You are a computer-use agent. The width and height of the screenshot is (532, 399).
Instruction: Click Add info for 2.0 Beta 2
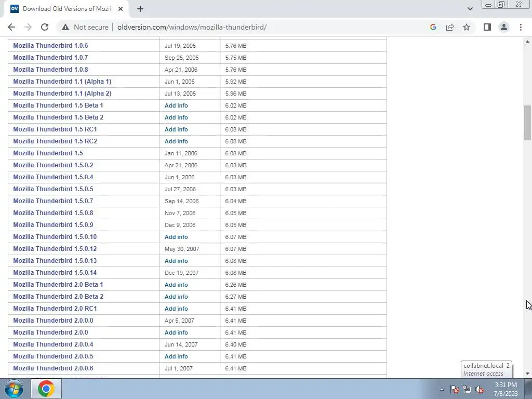tap(176, 297)
